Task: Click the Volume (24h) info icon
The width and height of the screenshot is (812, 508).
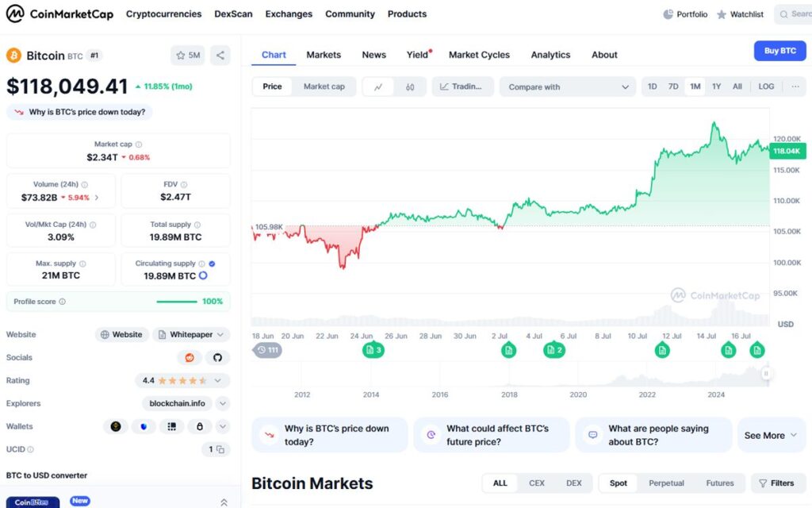Action: pos(84,184)
